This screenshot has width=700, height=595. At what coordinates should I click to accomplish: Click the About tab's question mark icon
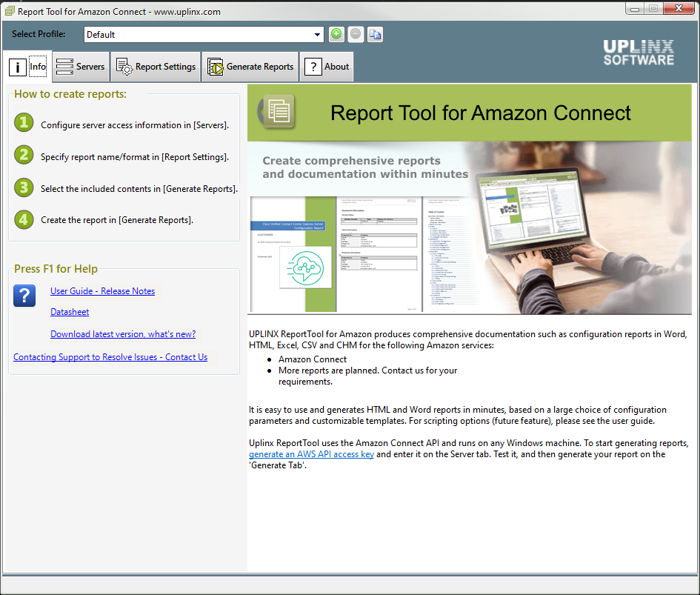(x=313, y=67)
